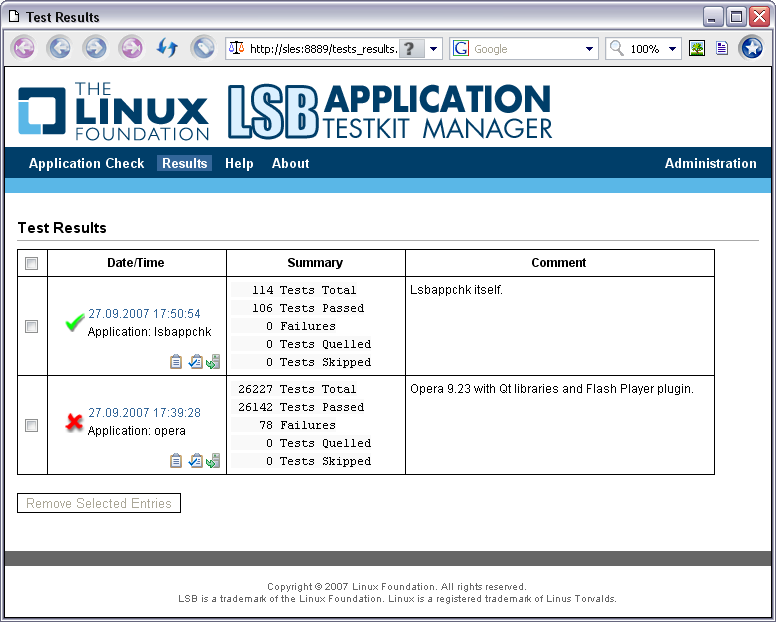
Task: Open the Help page from navigation bar
Action: (239, 163)
